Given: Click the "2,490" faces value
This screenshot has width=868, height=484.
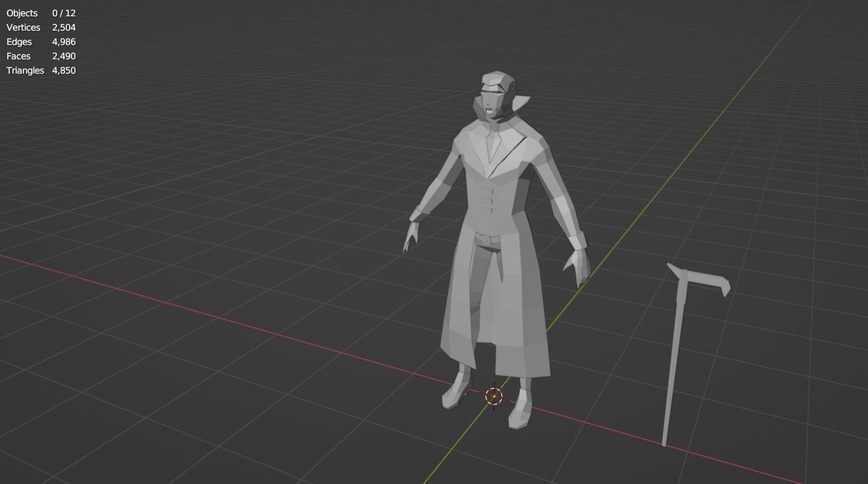Looking at the screenshot, I should [x=64, y=56].
